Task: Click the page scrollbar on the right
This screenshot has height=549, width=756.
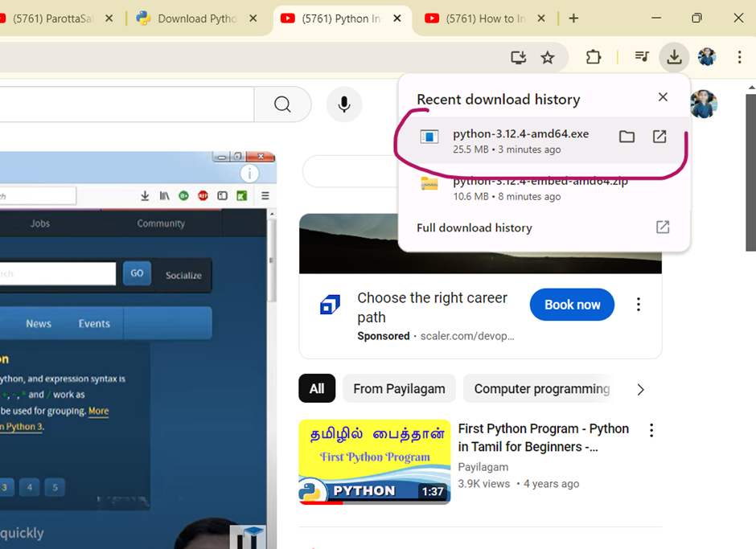Action: [x=750, y=173]
